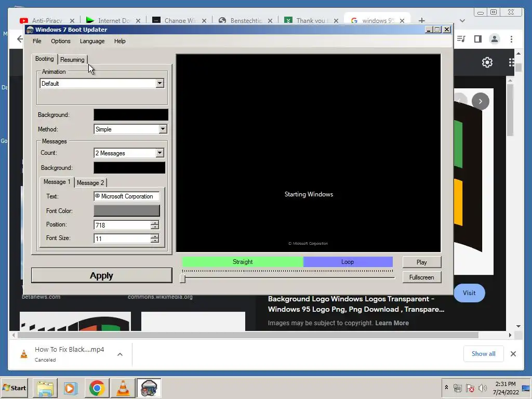532x399 pixels.
Task: Open Google apps grid icon
Action: (511, 62)
